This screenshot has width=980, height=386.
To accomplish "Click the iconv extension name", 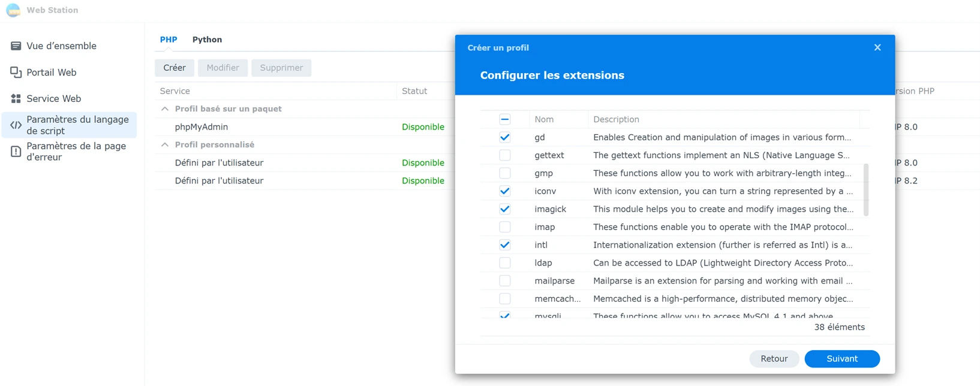I will pos(545,191).
